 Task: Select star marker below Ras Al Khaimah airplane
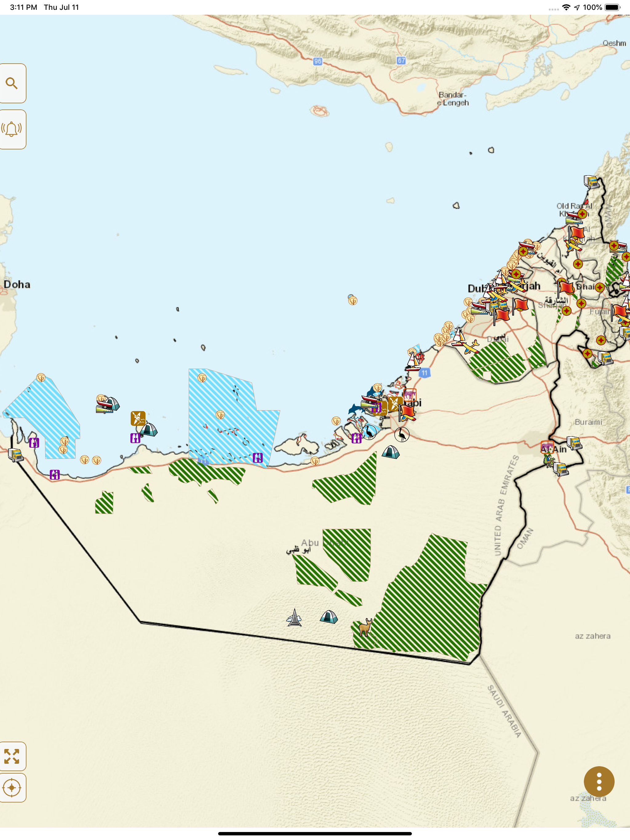[x=578, y=264]
